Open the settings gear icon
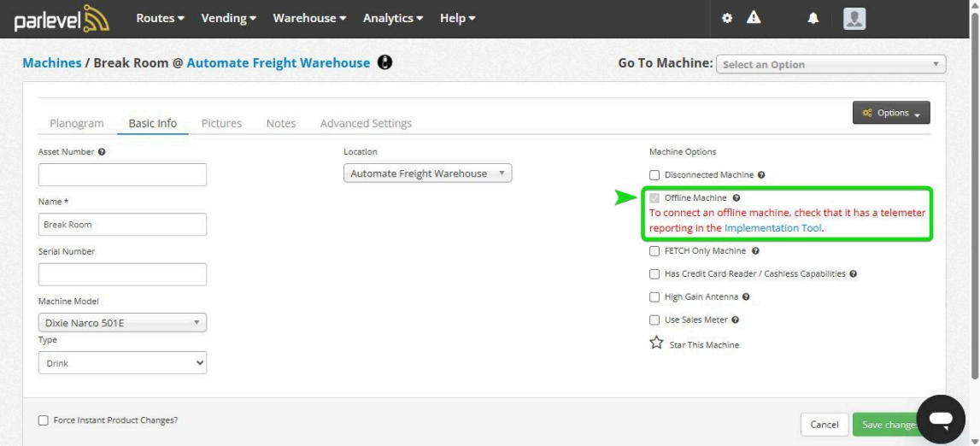Screen dimensions: 980x446 point(727,19)
